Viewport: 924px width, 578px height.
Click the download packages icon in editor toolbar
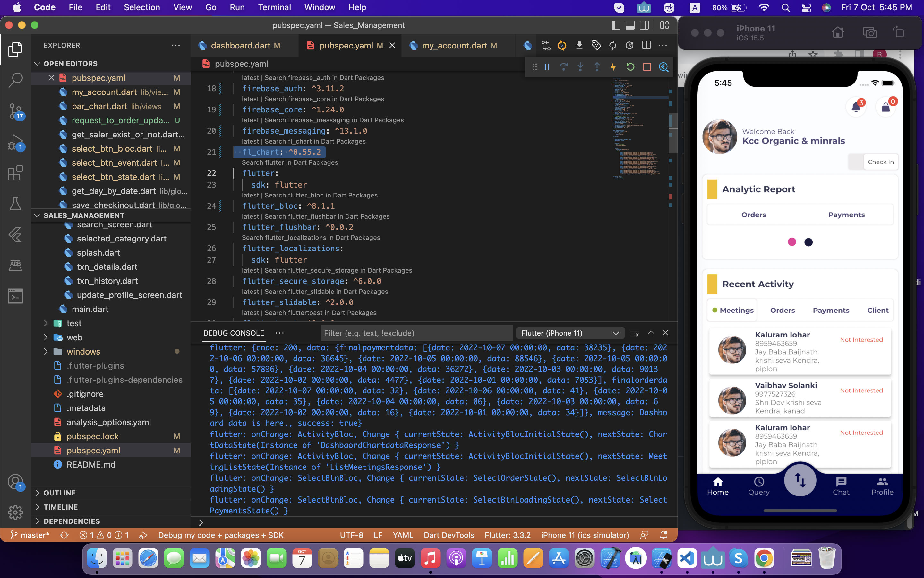579,46
